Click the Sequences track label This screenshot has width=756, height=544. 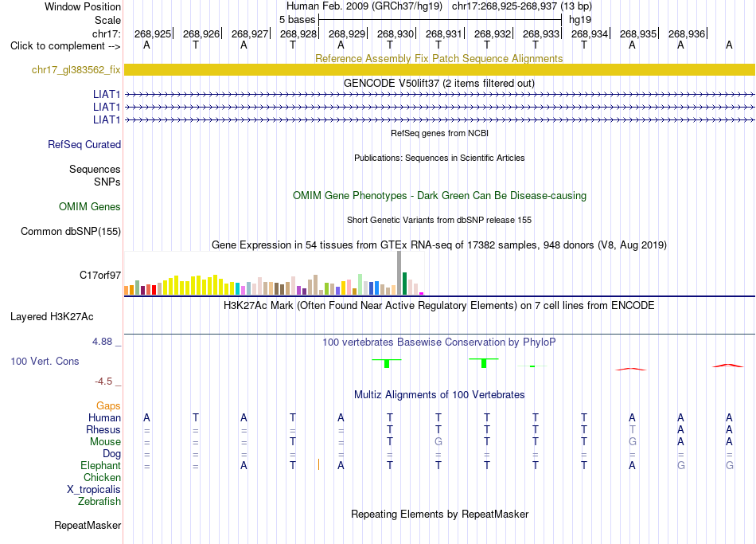pyautogui.click(x=95, y=169)
